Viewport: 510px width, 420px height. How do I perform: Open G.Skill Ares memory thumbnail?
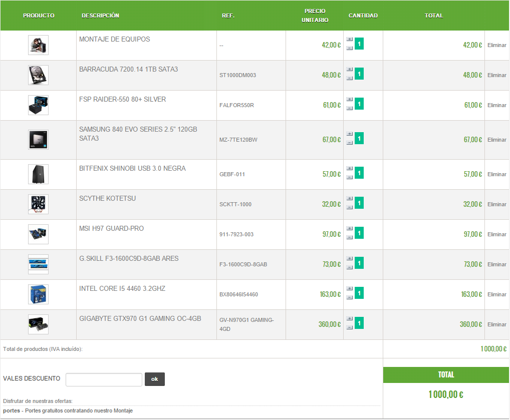click(x=38, y=264)
